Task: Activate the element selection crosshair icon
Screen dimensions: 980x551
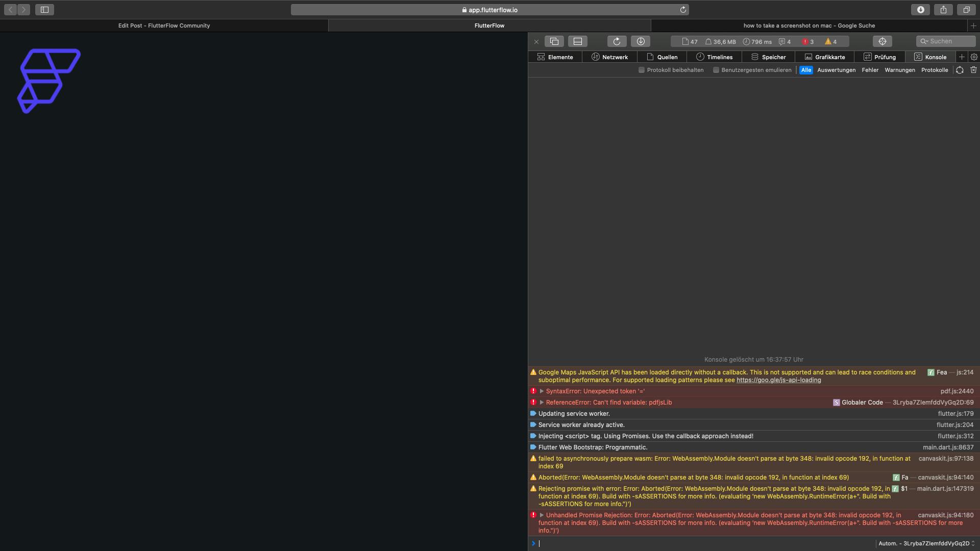Action: click(882, 41)
